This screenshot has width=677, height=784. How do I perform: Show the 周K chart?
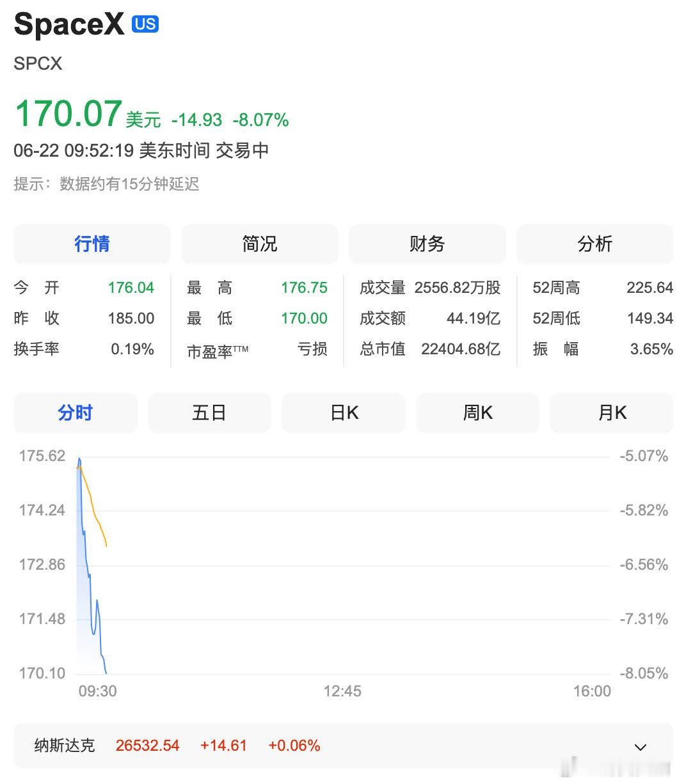click(478, 413)
